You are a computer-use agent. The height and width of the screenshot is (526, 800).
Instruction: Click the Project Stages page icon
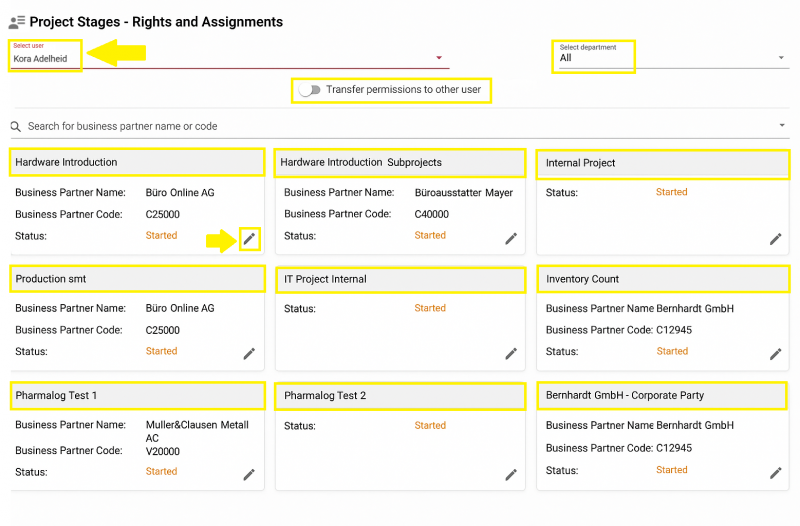16,22
